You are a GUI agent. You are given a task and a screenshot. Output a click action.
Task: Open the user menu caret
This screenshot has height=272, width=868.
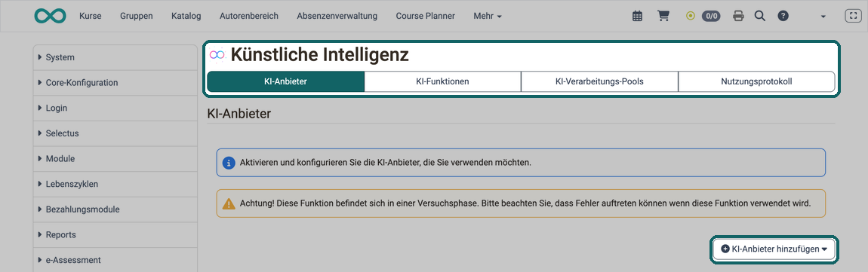tap(823, 17)
